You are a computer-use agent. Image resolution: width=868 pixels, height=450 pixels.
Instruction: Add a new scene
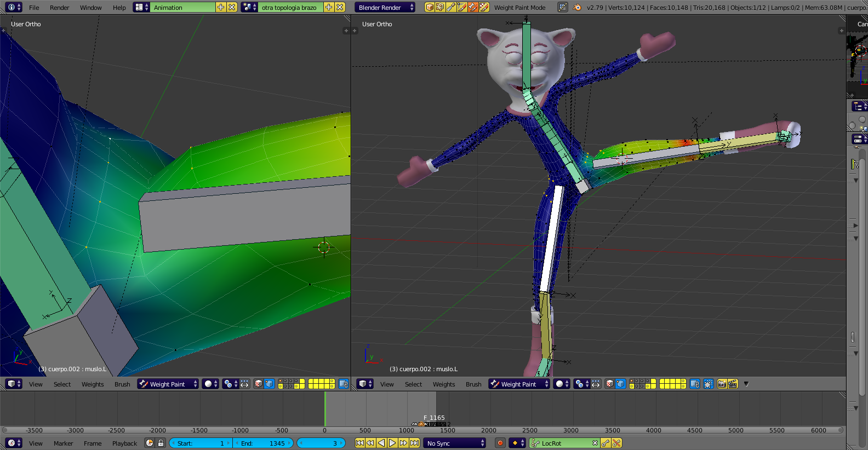[x=329, y=7]
